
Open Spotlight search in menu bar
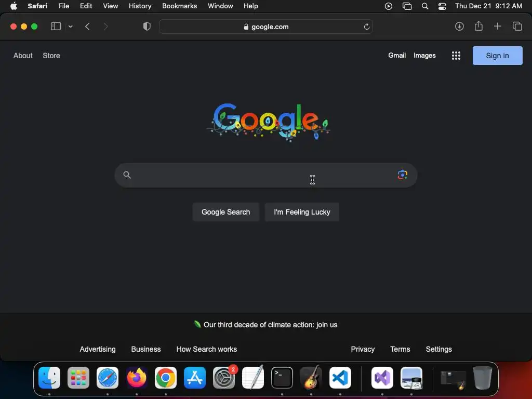pyautogui.click(x=425, y=6)
